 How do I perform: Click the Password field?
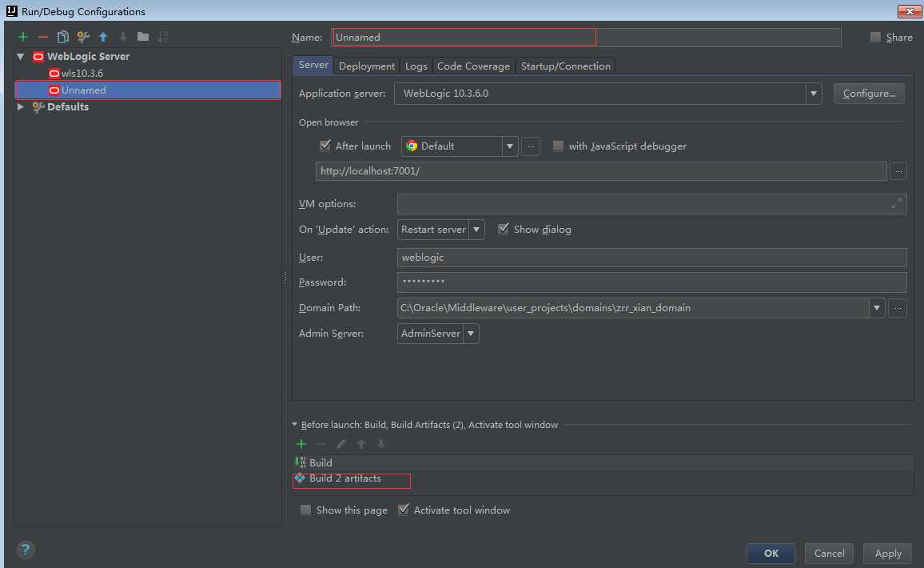click(651, 282)
